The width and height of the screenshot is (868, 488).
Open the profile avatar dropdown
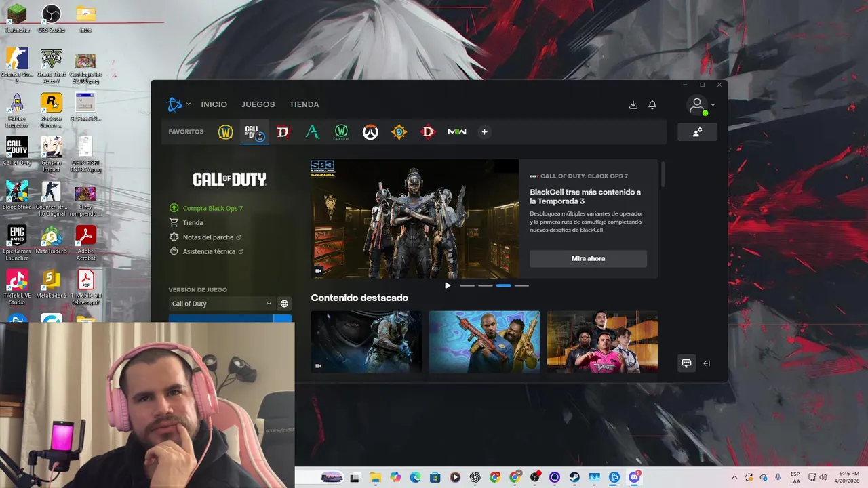pyautogui.click(x=701, y=104)
